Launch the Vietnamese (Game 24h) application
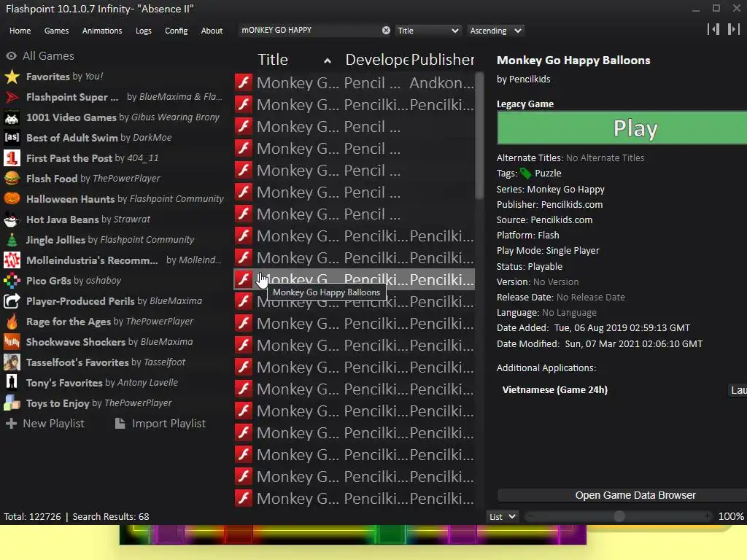This screenshot has height=560, width=747. coord(738,390)
